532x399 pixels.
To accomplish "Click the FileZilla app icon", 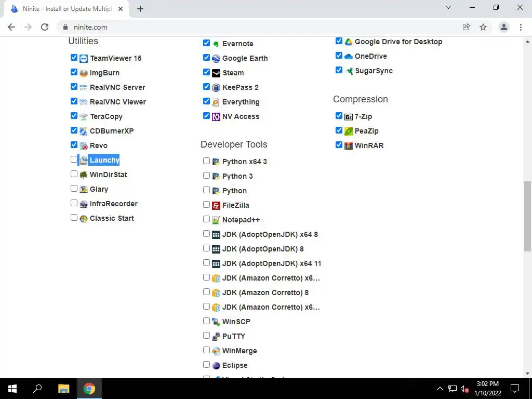I will 216,206.
